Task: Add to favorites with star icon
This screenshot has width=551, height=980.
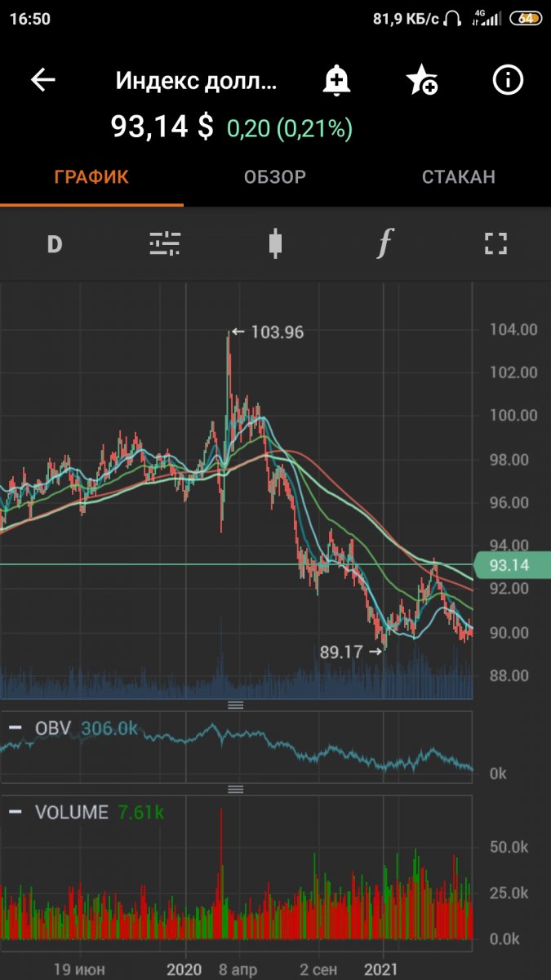Action: click(421, 80)
